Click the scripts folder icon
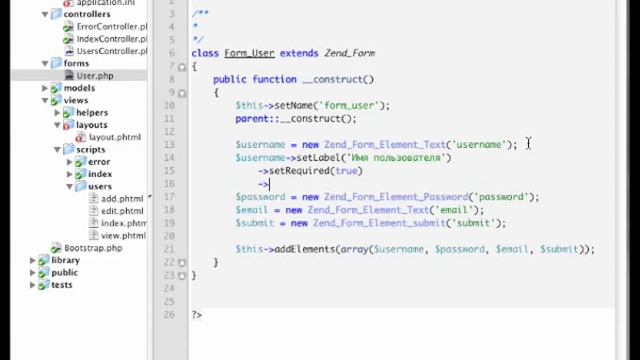The image size is (640, 360). [x=69, y=149]
